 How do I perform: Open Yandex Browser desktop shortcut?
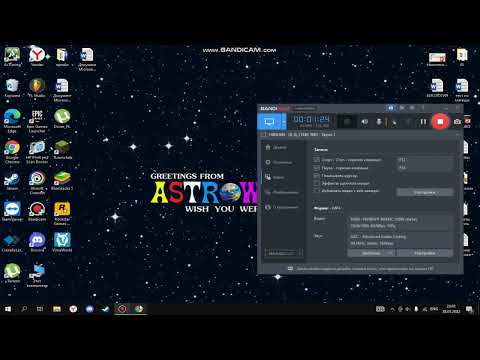coord(37,57)
